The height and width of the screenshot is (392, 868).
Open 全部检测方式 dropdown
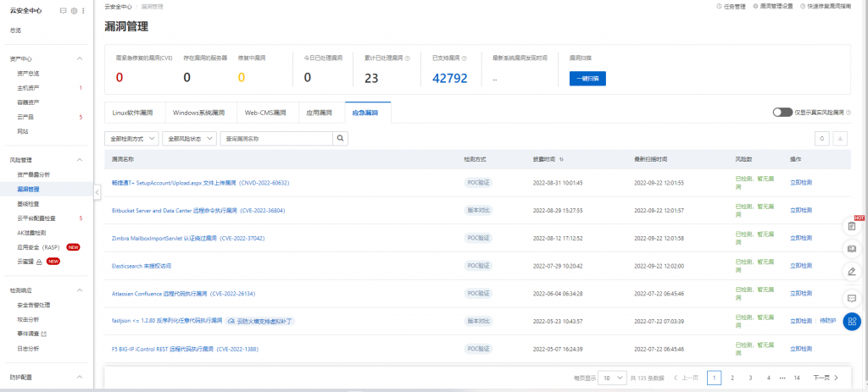[131, 139]
